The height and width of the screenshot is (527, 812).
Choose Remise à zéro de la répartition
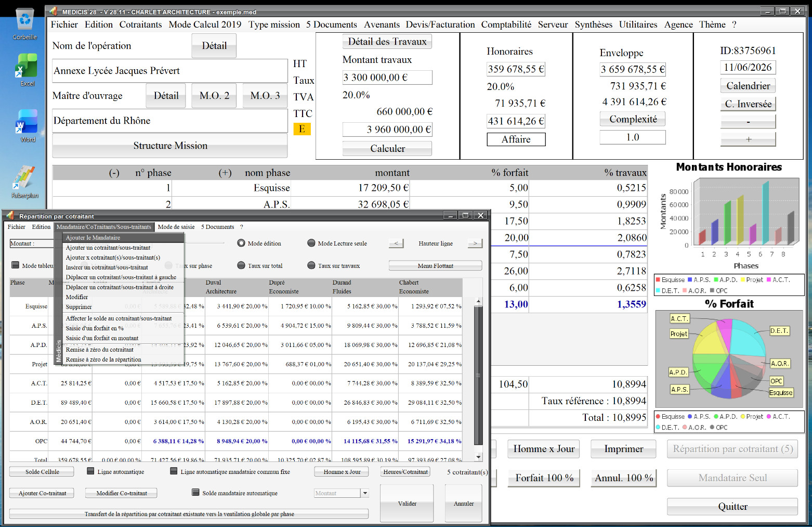tap(103, 359)
